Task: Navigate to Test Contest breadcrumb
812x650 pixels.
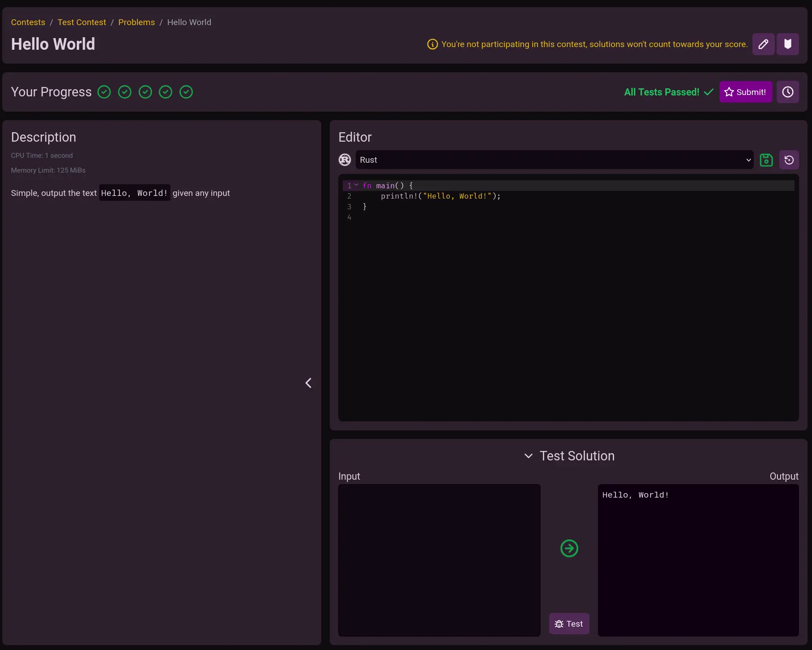Action: tap(82, 22)
